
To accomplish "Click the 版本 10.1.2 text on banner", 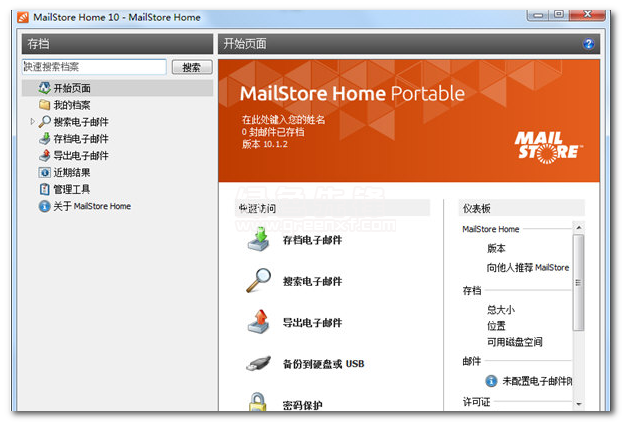I will point(265,144).
